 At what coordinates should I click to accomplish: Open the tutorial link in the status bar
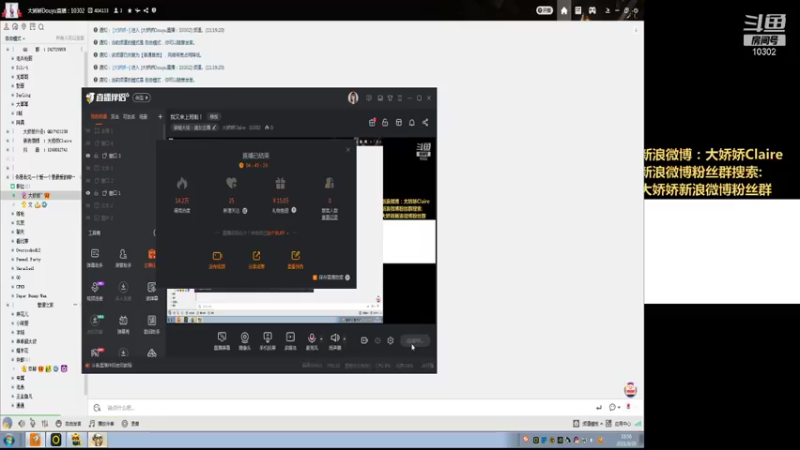pyautogui.click(x=111, y=365)
